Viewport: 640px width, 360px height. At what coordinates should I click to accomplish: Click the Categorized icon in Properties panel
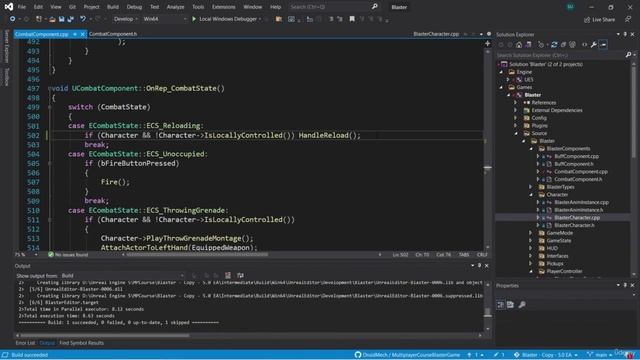pos(501,304)
